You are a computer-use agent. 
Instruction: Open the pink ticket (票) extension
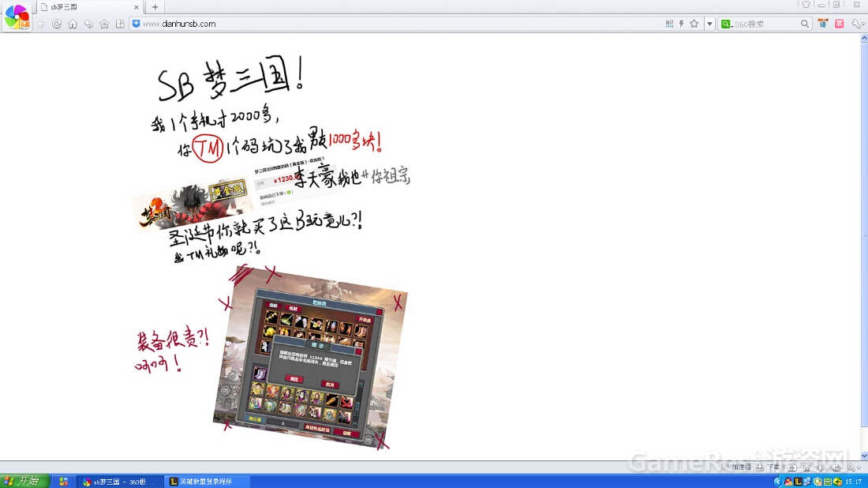pyautogui.click(x=840, y=24)
